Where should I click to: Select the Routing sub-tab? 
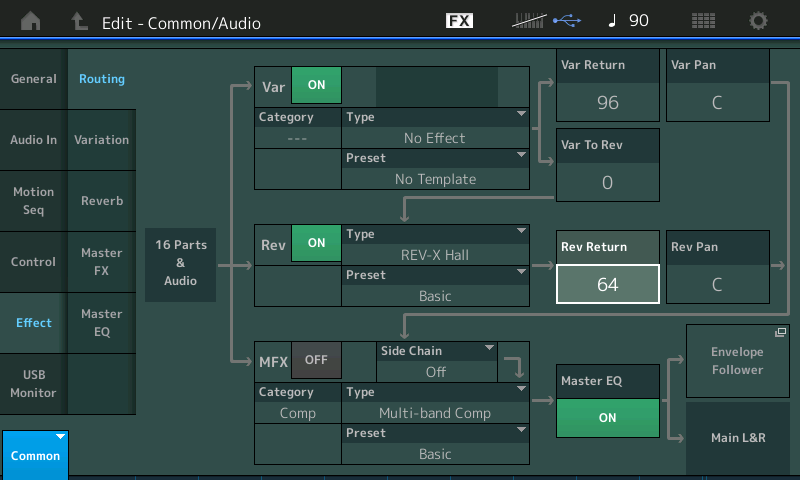(102, 79)
